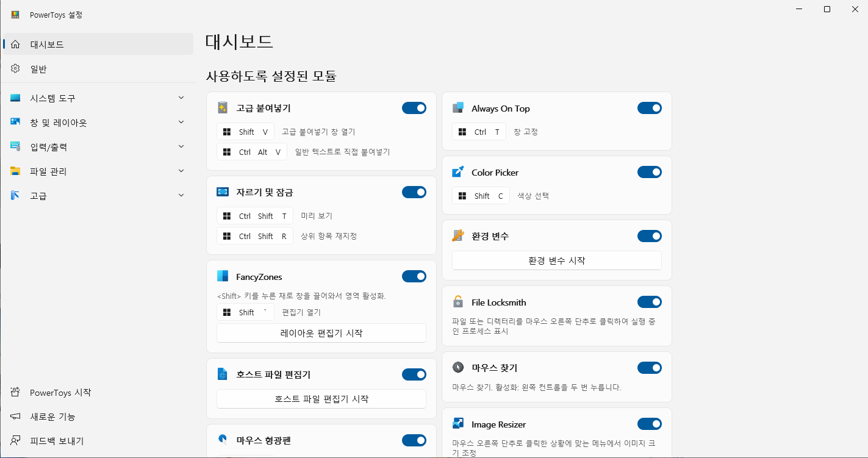Expand the 입력/출력 chevron
The width and height of the screenshot is (868, 458).
(181, 146)
